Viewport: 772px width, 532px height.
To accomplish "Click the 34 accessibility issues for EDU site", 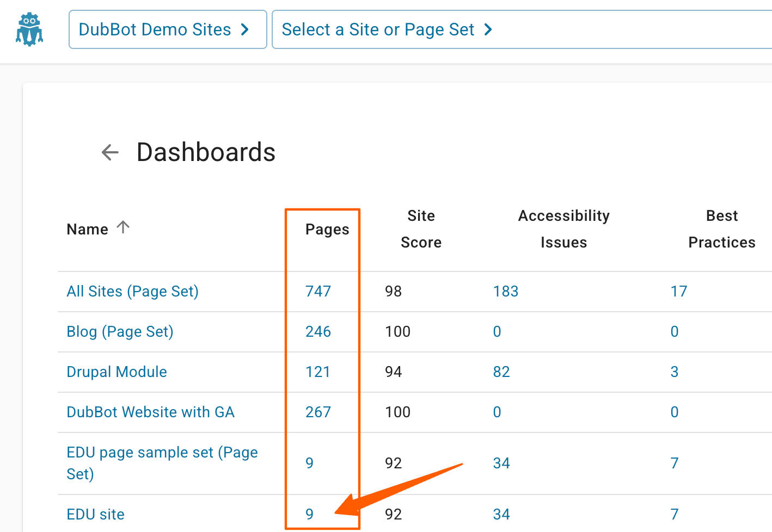I will tap(501, 514).
